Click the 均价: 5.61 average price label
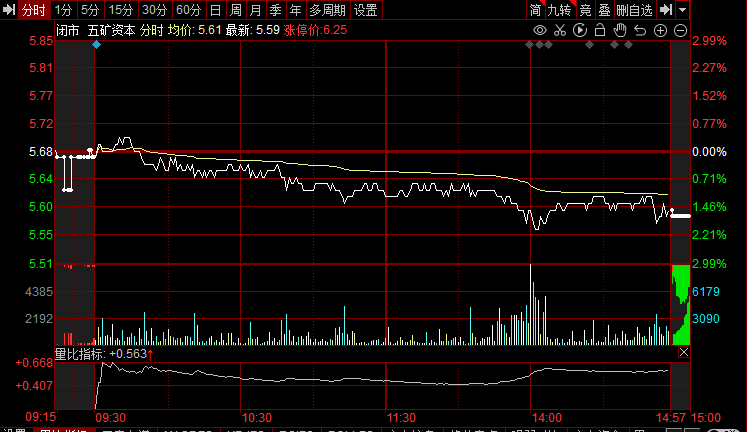The height and width of the screenshot is (432, 747). [194, 30]
